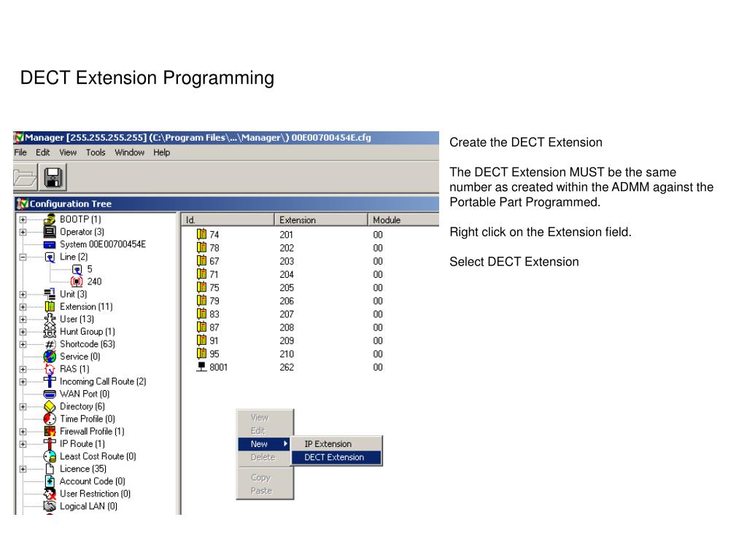Select the Operator tree icon

coord(50,232)
